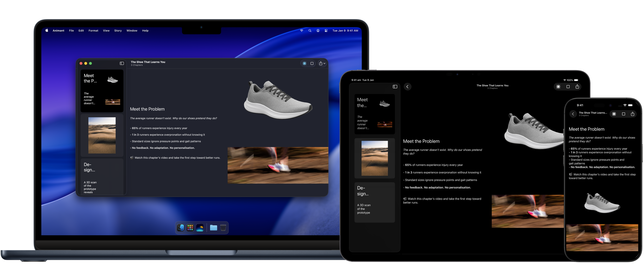The width and height of the screenshot is (644, 264).
Task: Open Control Center in the Mac menu bar
Action: coord(326,31)
